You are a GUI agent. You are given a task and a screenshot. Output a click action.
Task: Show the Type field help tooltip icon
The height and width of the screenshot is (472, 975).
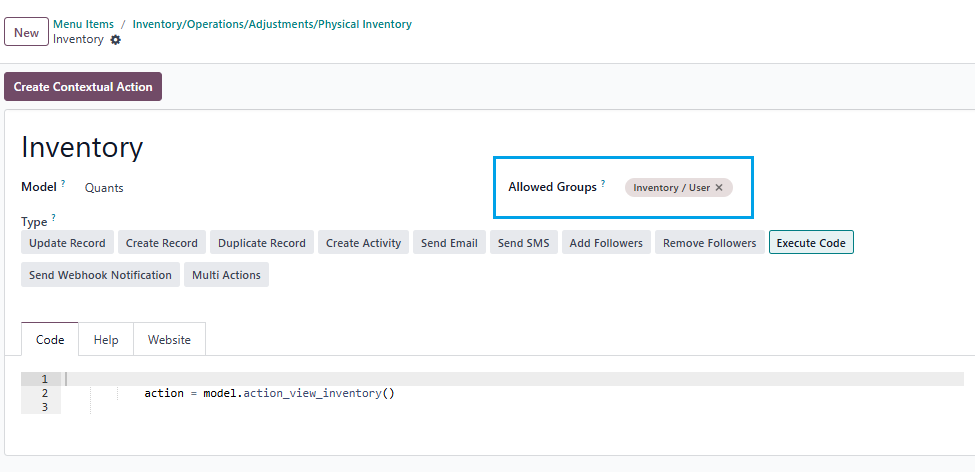point(53,218)
